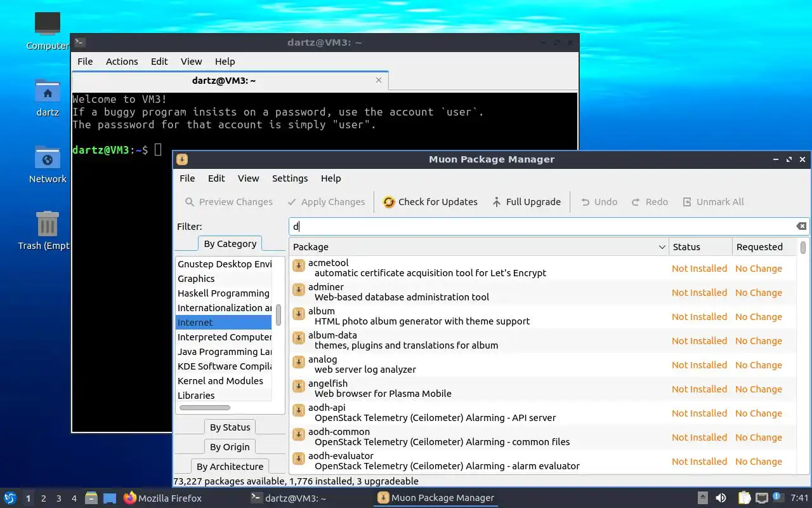Open the terminal's View menu
812x508 pixels.
[x=191, y=62]
